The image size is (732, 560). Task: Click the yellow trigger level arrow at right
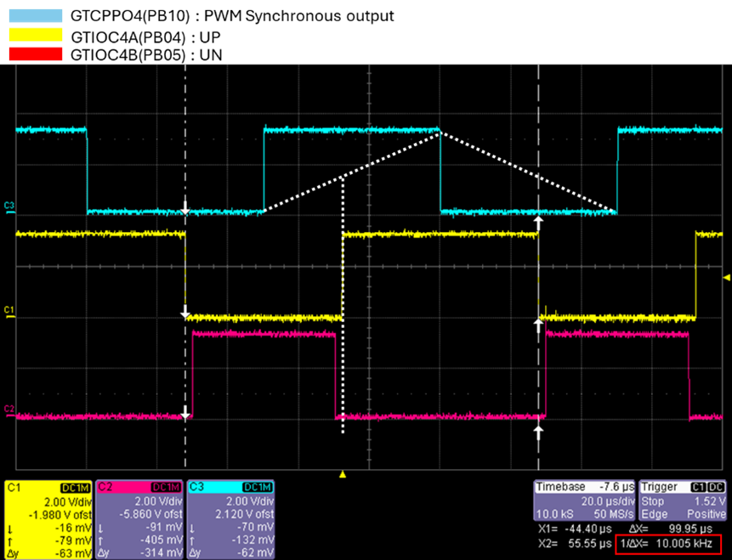tap(726, 278)
